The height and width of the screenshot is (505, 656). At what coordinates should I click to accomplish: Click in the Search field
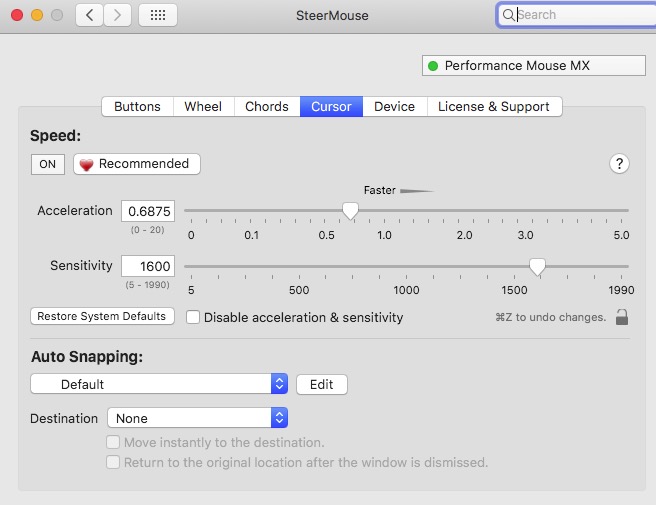point(578,15)
